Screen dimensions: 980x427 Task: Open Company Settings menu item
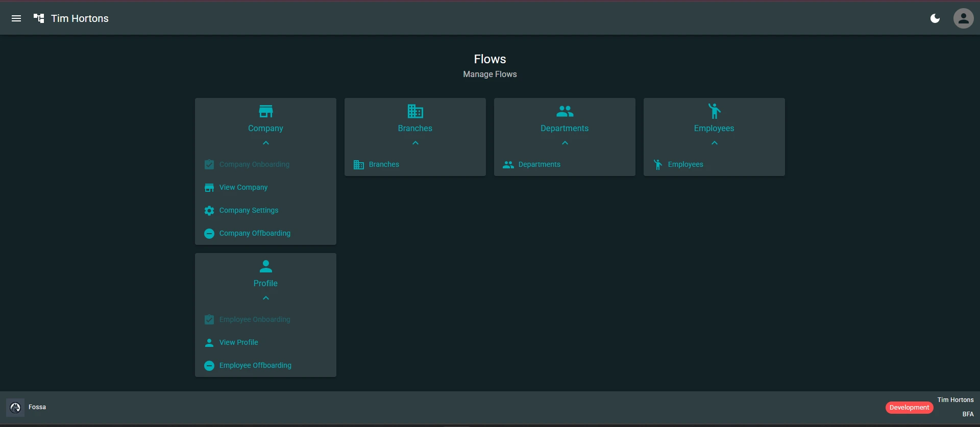249,210
